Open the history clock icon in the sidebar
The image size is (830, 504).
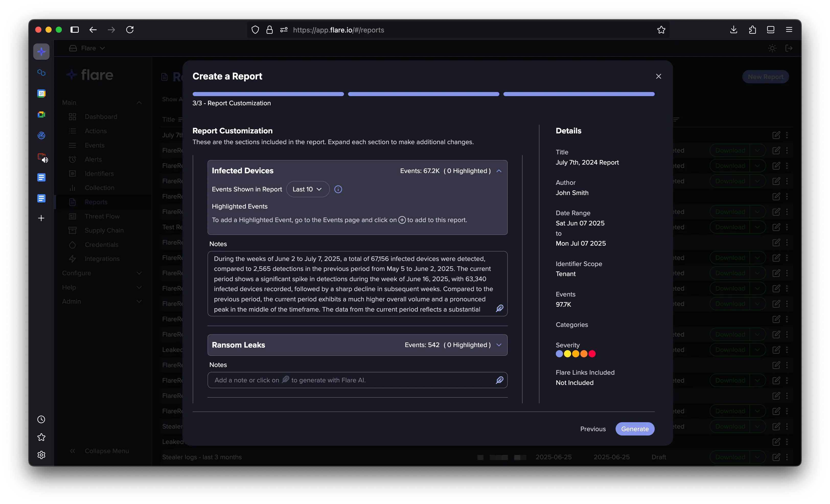[x=41, y=419]
